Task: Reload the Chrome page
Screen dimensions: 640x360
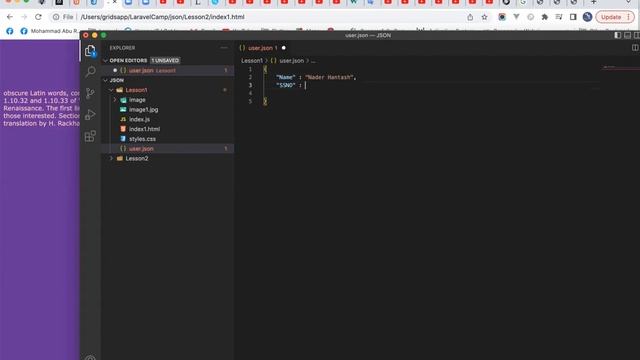Action: coord(38,17)
